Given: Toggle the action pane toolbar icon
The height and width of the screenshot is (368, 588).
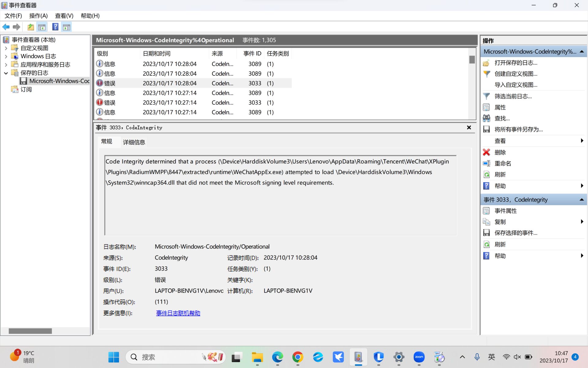Looking at the screenshot, I should tap(66, 27).
